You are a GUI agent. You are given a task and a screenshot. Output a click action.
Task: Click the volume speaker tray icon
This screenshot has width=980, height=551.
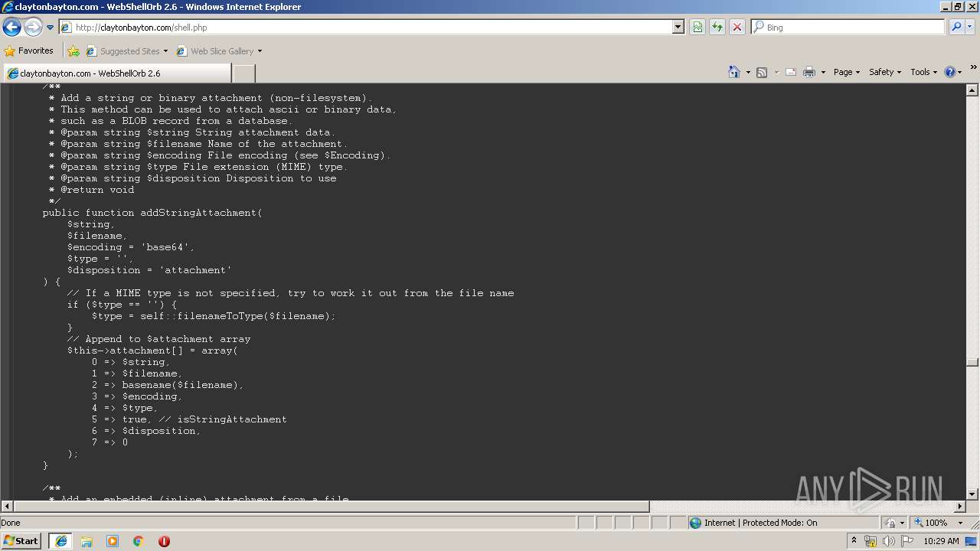coord(888,541)
